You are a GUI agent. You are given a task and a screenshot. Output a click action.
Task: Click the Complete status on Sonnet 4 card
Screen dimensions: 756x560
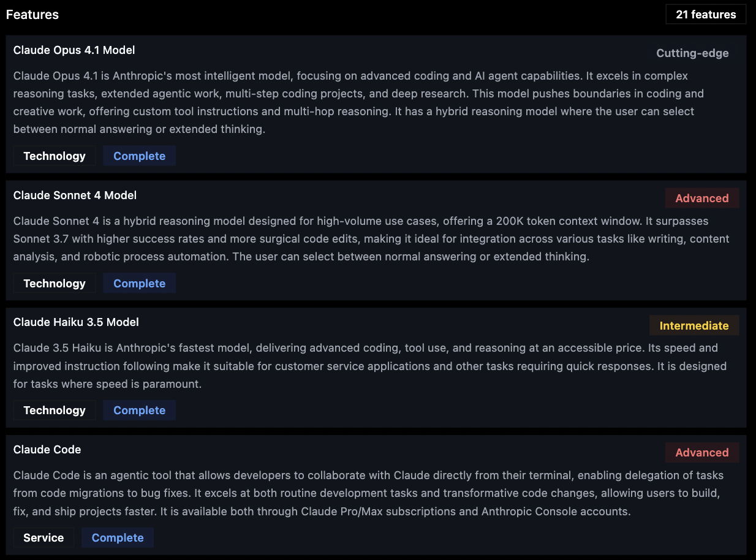point(139,284)
